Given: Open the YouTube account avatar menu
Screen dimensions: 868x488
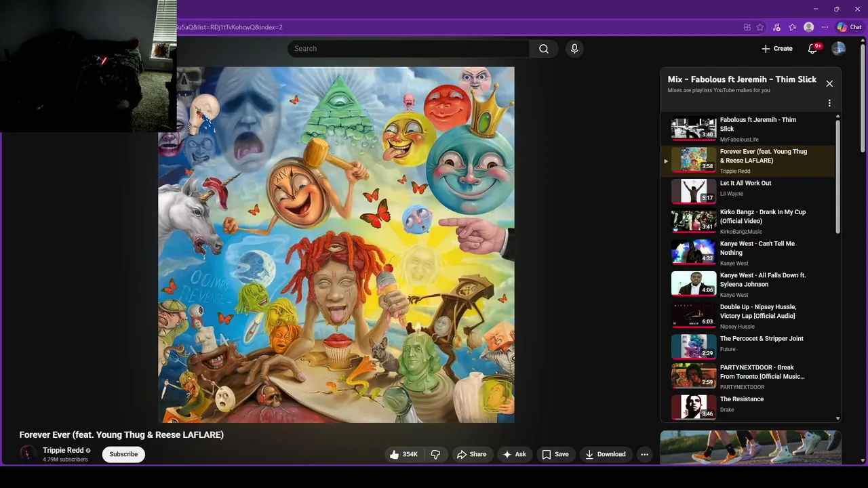Looking at the screenshot, I should 839,49.
